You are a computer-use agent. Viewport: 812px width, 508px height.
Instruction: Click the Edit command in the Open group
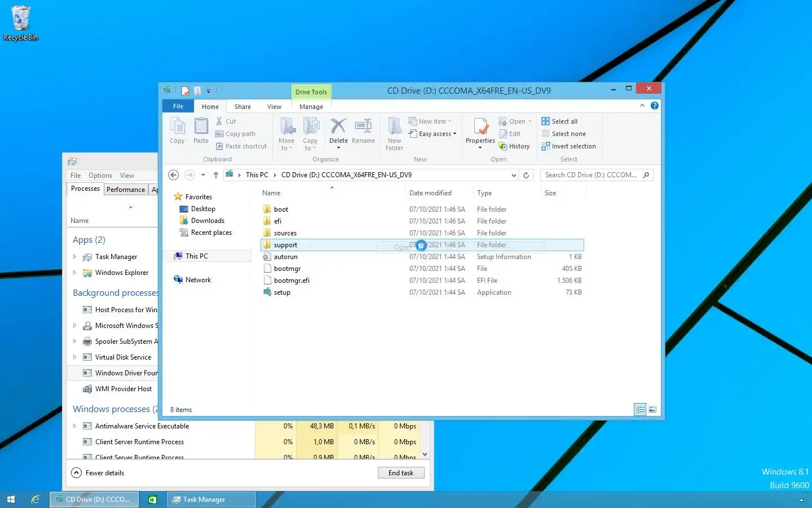(510, 134)
